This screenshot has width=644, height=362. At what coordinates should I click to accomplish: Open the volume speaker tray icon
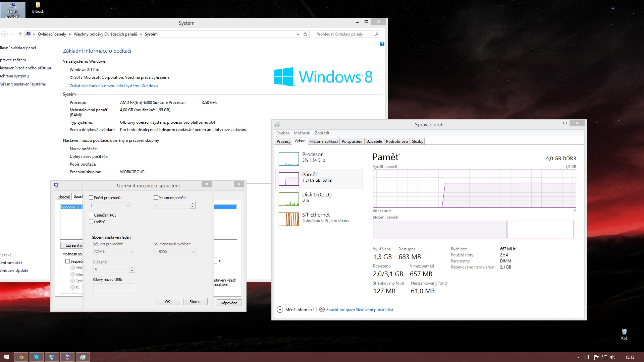[613, 357]
